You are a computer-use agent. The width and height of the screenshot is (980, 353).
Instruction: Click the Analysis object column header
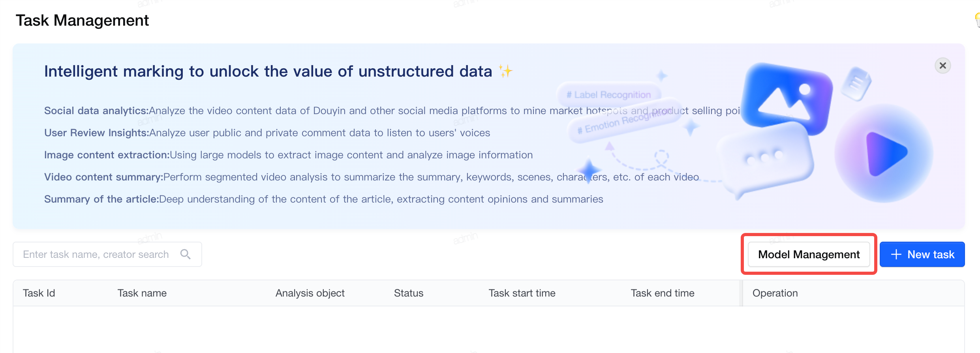[x=310, y=293]
